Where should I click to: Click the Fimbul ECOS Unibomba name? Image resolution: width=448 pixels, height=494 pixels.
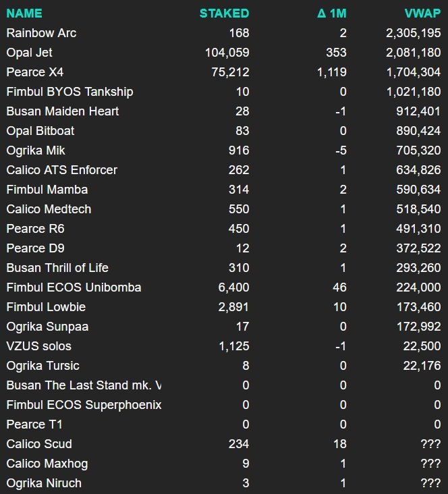click(x=74, y=287)
